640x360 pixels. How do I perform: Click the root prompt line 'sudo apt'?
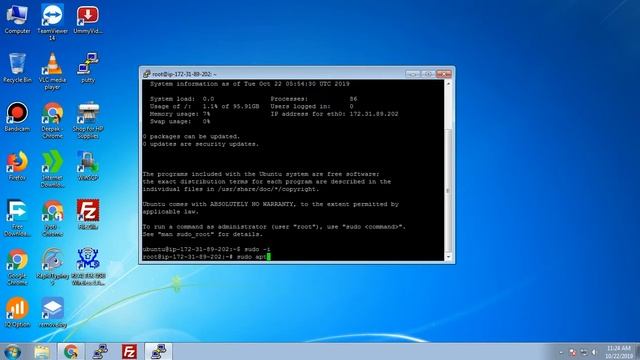pos(207,257)
